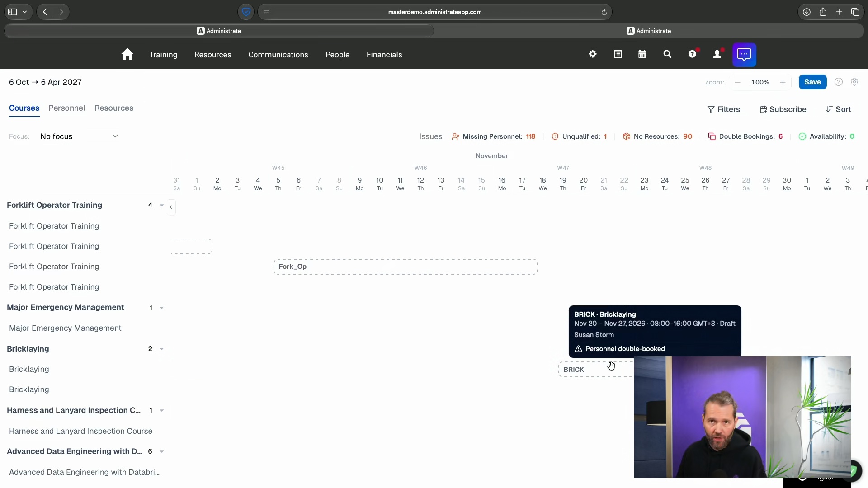Collapse the Forklift Operator Training group
868x488 pixels.
pyautogui.click(x=161, y=206)
